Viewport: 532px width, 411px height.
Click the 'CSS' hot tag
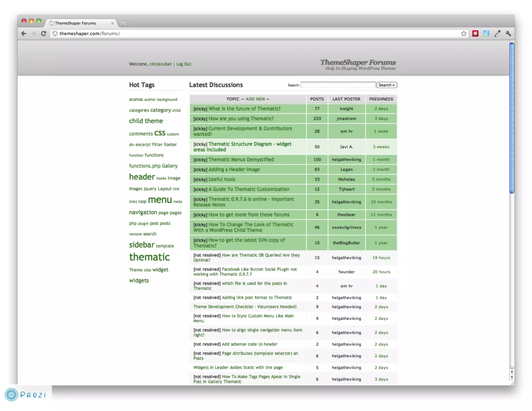[x=160, y=133]
